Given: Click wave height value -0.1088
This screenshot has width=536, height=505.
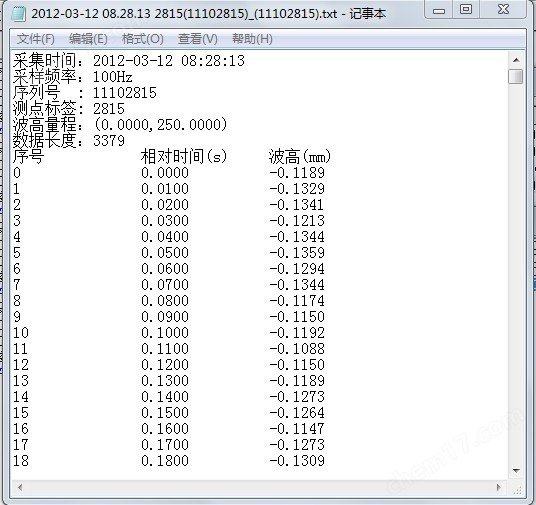Looking at the screenshot, I should point(297,349).
